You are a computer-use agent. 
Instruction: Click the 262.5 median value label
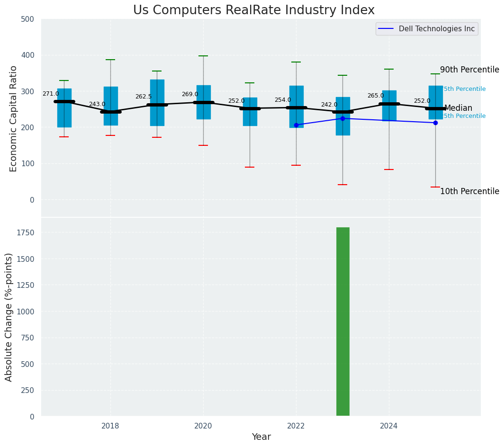point(144,97)
